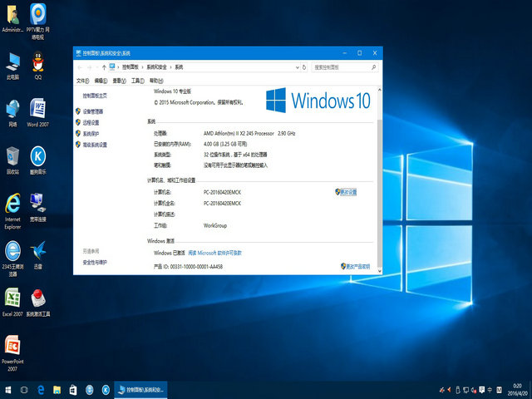Launch Microsoft Edge from the taskbar

click(41, 390)
